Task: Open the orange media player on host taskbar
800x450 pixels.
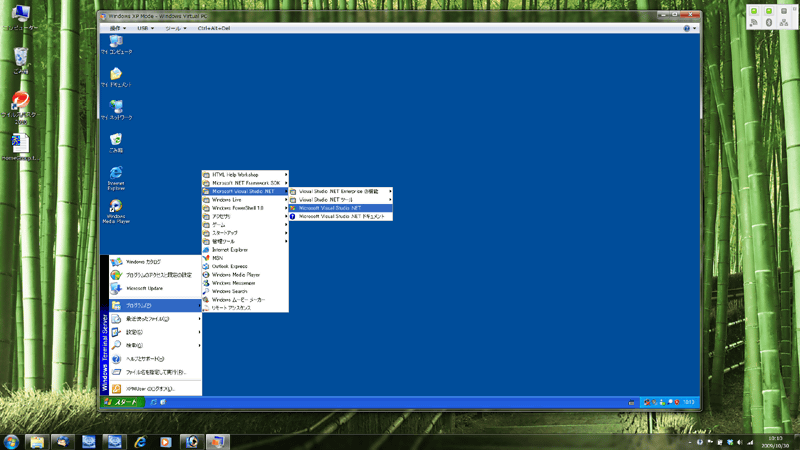Action: point(165,442)
